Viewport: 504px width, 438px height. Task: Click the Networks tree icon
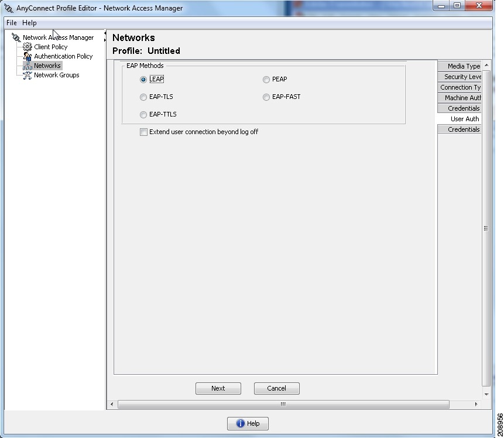click(28, 66)
